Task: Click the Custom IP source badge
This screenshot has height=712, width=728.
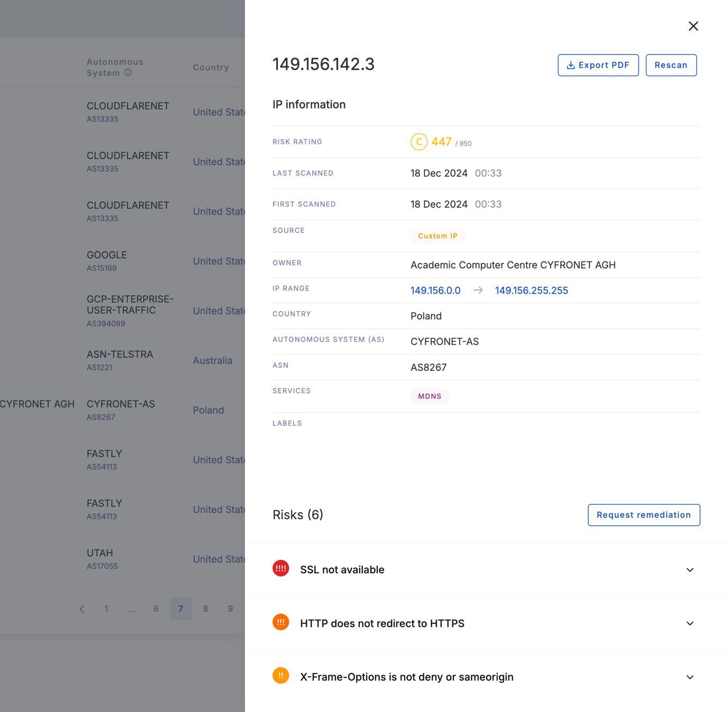Action: (x=438, y=236)
